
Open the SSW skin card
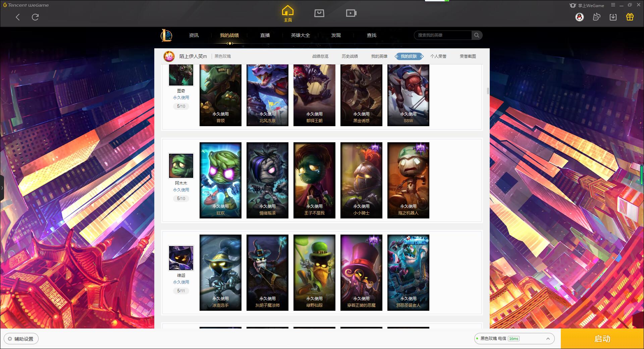pyautogui.click(x=408, y=95)
